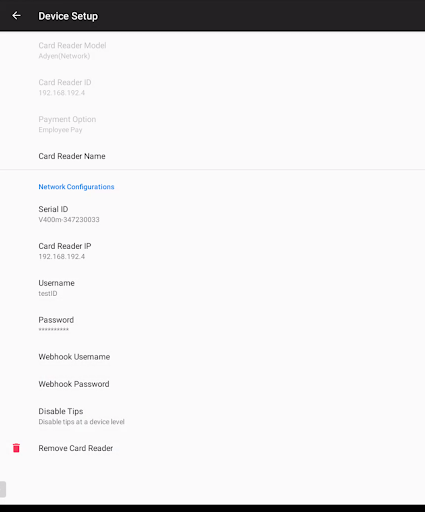Change the Username testID

tap(212, 288)
